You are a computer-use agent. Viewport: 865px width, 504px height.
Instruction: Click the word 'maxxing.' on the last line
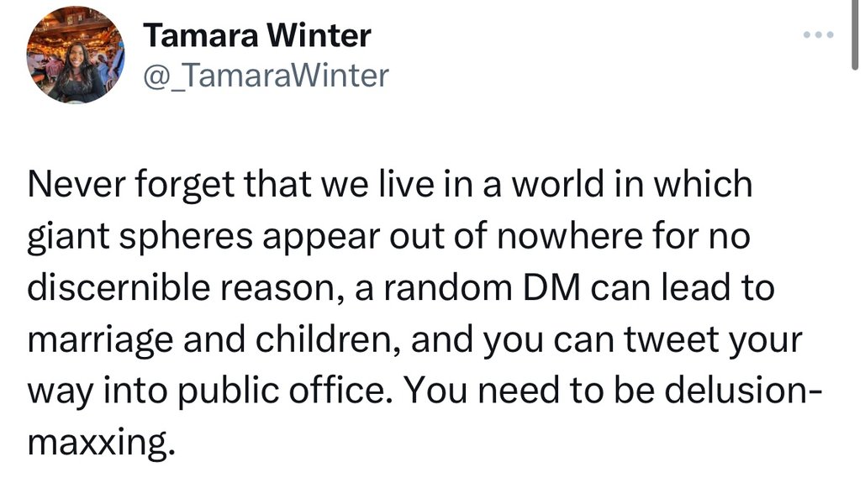pyautogui.click(x=102, y=442)
